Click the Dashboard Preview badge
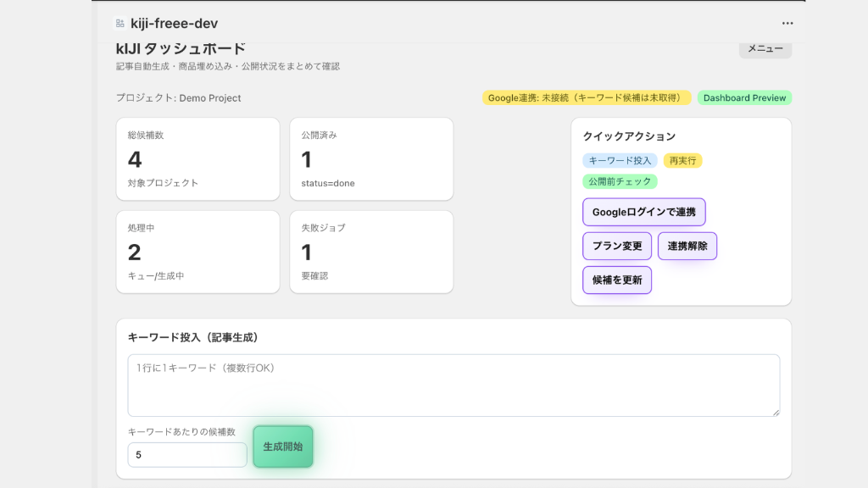The image size is (868, 488). [x=744, y=98]
